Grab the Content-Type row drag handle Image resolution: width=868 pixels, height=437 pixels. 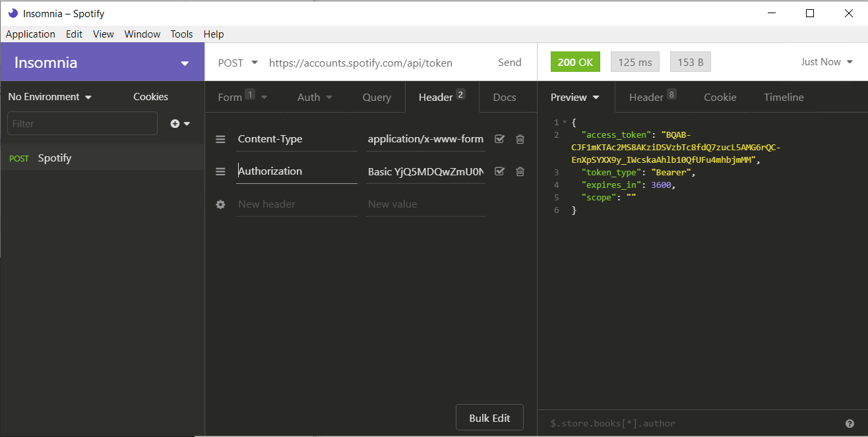221,139
